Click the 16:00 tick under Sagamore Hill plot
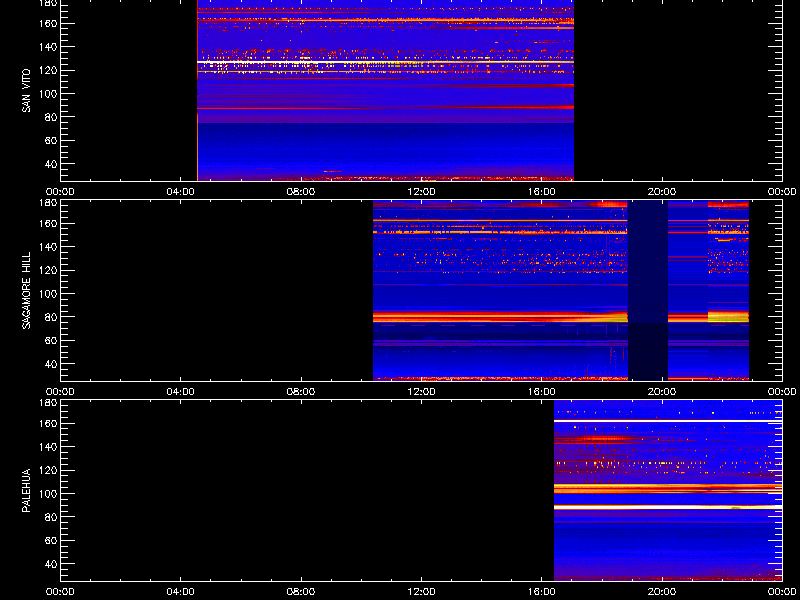The image size is (800, 600). coord(542,392)
